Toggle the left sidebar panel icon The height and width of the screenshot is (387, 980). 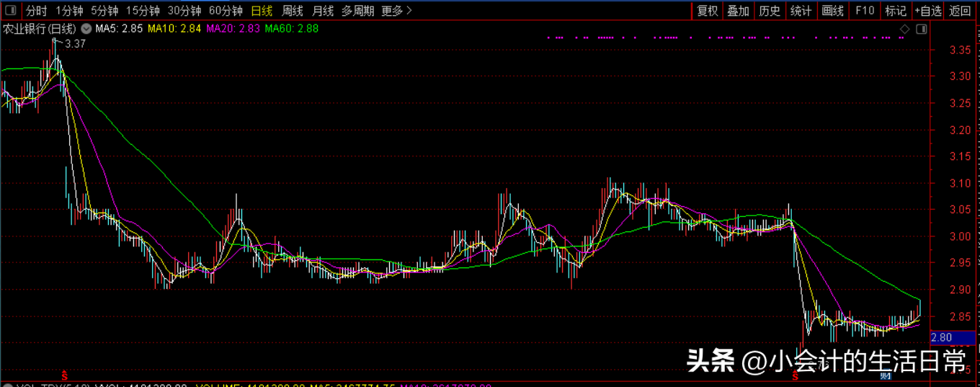tap(10, 10)
